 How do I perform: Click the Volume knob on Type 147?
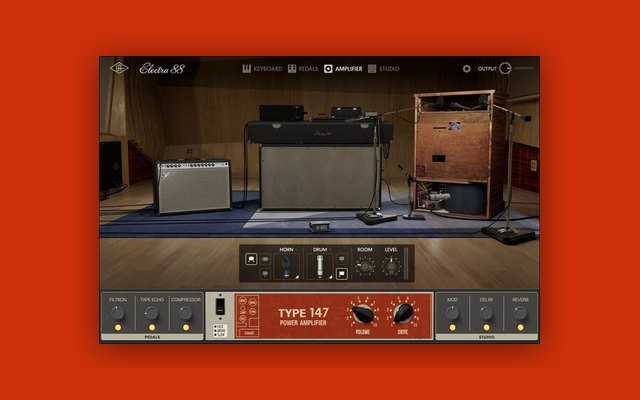[x=362, y=313]
